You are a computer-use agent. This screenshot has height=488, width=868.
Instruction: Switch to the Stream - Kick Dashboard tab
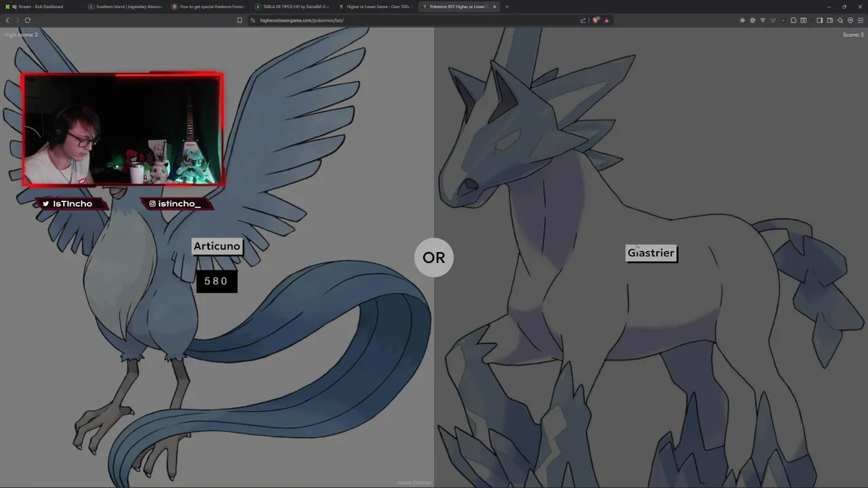pos(41,7)
